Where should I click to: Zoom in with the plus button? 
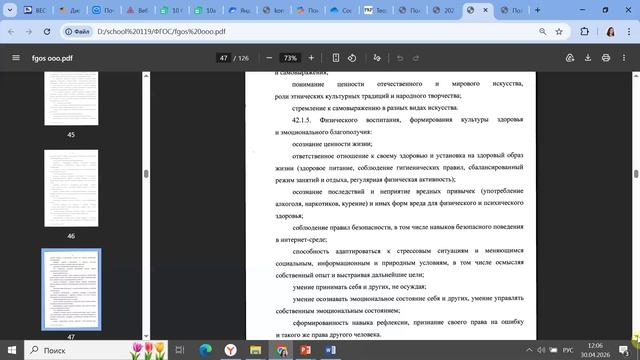coord(311,58)
